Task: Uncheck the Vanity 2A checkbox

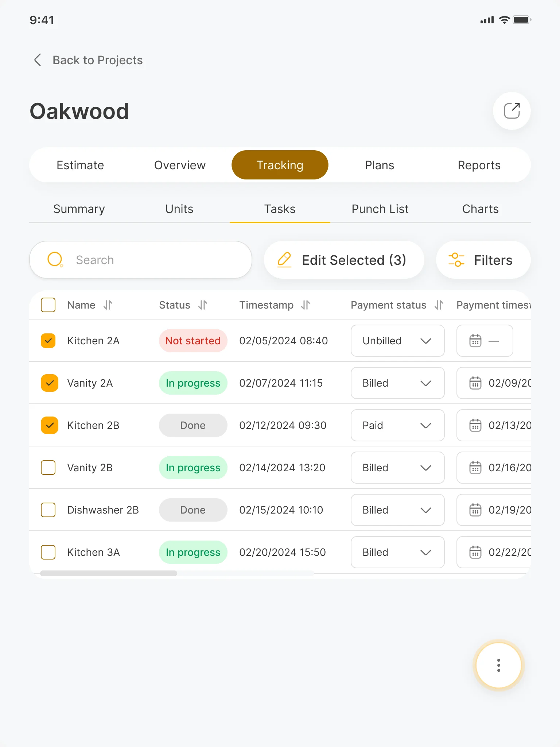Action: tap(50, 383)
